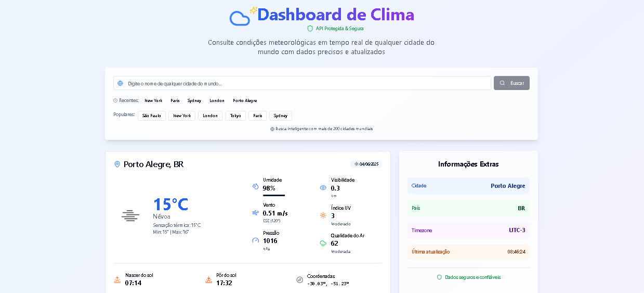The image size is (644, 293).
Task: Click the Min/Max temperature line
Action: [x=171, y=232]
